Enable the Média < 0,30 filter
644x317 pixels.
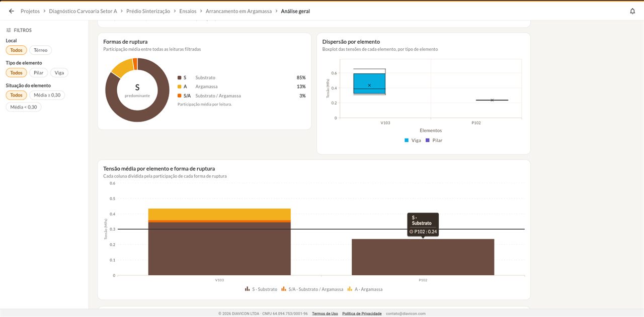(x=24, y=107)
